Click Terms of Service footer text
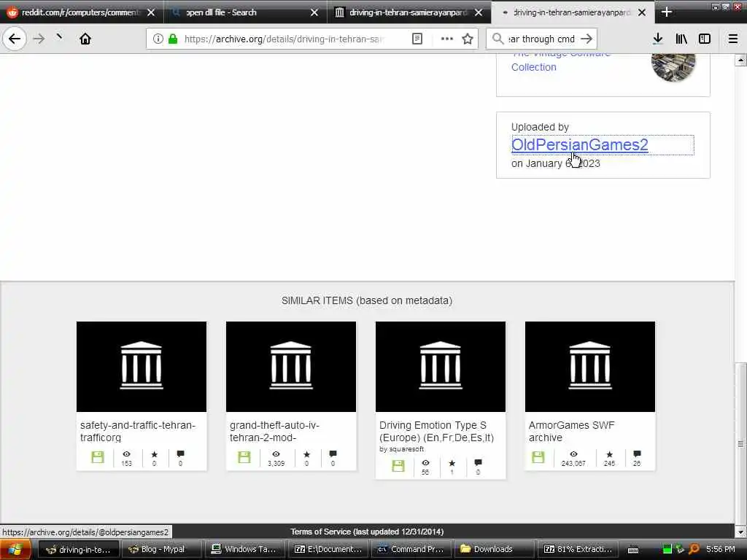Viewport: 747px width, 560px height. pyautogui.click(x=367, y=532)
